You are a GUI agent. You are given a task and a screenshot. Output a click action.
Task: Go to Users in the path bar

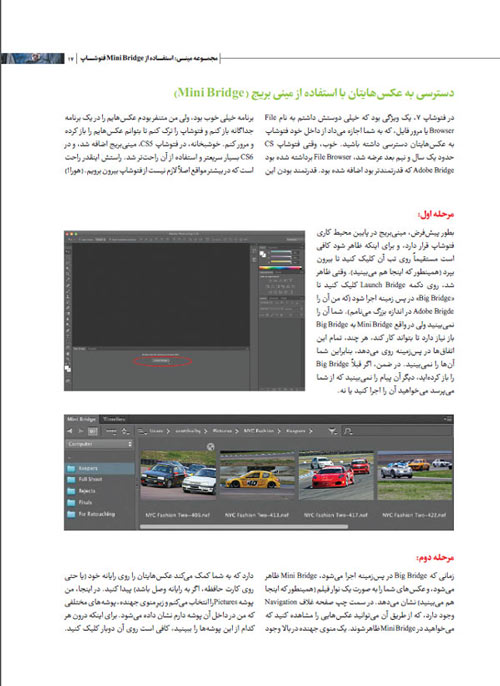[x=156, y=431]
